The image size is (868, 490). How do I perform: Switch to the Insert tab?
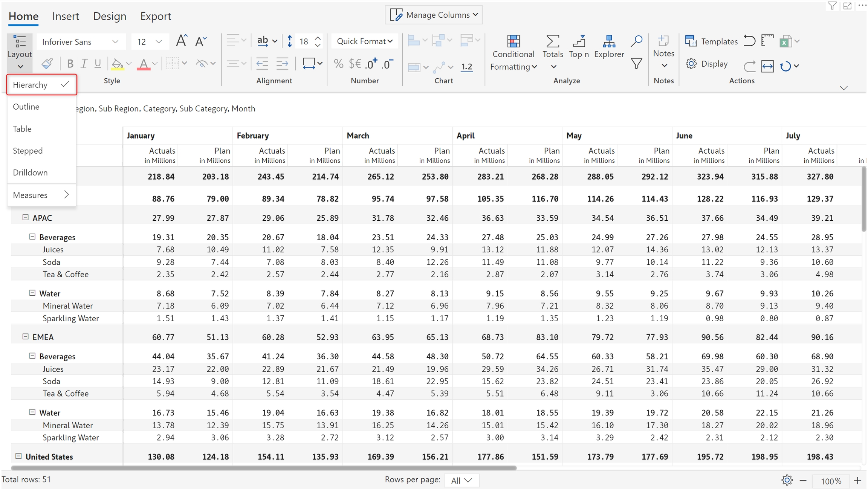point(66,16)
